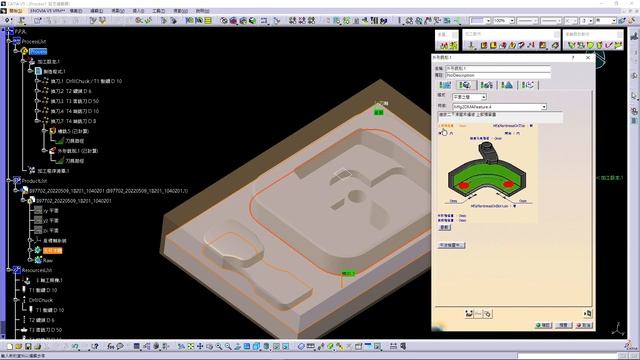Click the New document icon in bottom toolbar

[x=9, y=347]
